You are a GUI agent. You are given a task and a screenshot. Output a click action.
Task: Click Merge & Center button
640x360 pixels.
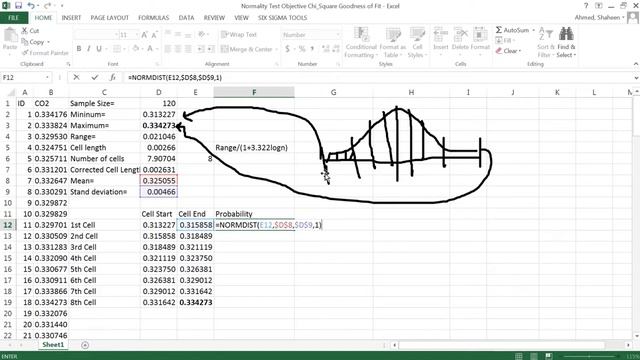(x=247, y=49)
